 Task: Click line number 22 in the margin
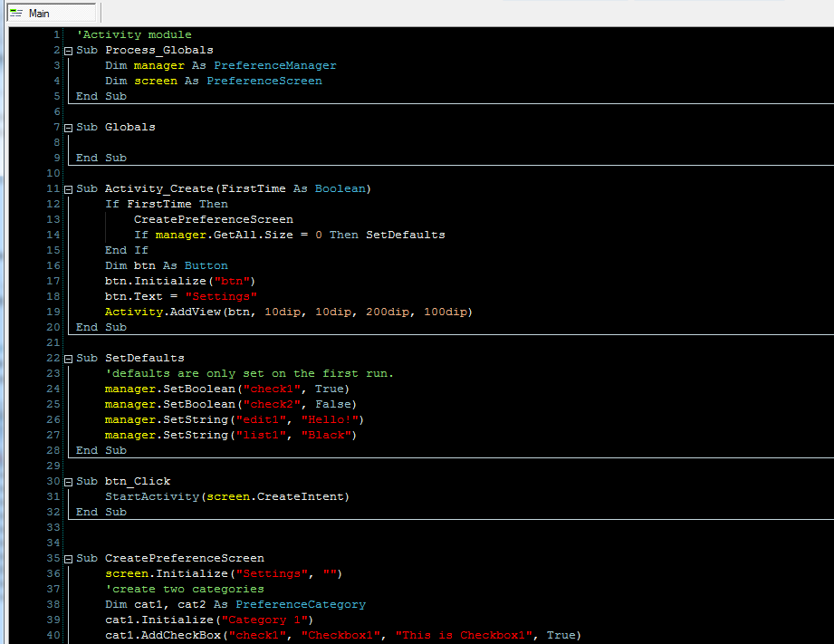53,358
